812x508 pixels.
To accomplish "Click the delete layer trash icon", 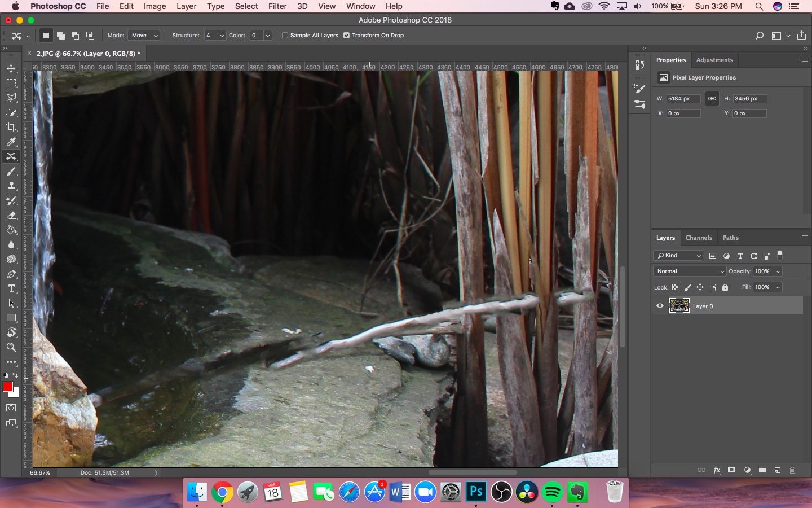I will coord(792,470).
